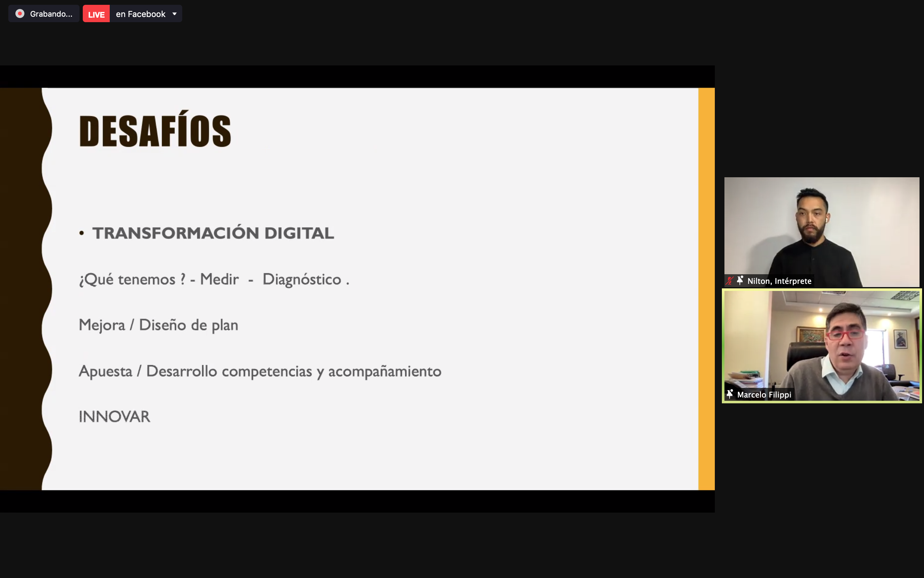This screenshot has width=924, height=578.
Task: Open the en Facebook live dropdown arrow
Action: (175, 14)
